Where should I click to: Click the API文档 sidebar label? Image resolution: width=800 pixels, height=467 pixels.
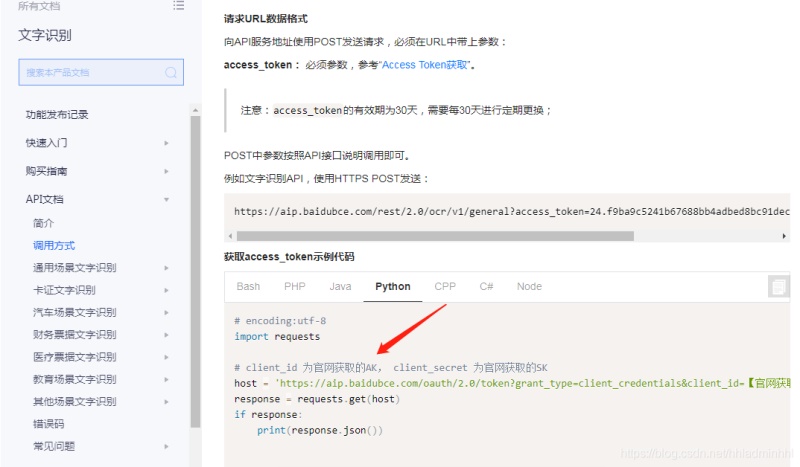tap(44, 199)
